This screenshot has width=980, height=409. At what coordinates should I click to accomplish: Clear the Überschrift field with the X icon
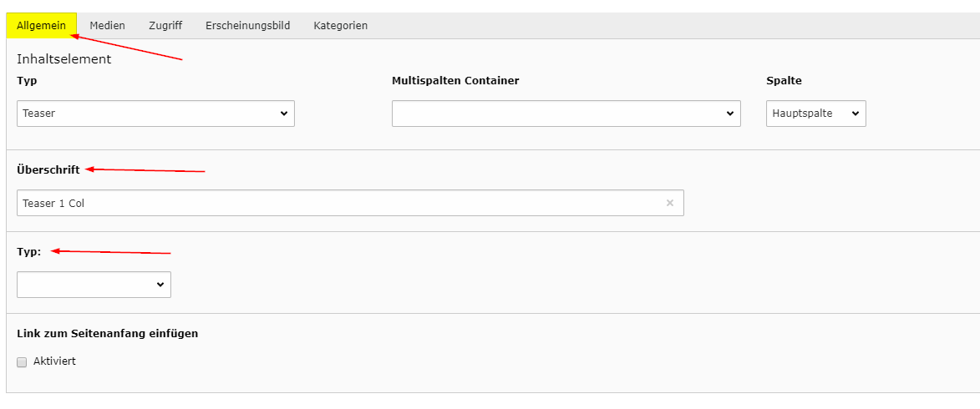[669, 203]
